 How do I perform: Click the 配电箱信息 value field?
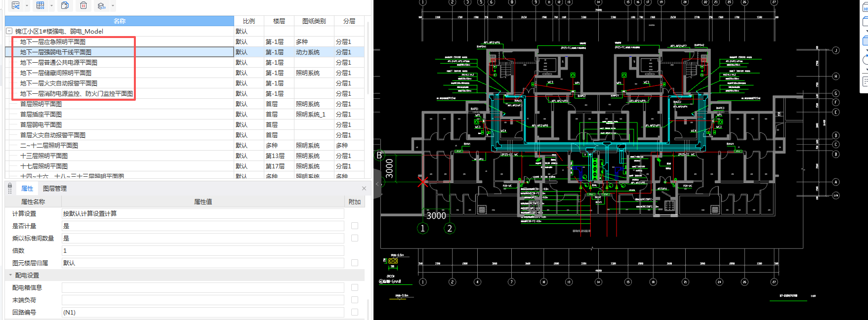pos(203,288)
